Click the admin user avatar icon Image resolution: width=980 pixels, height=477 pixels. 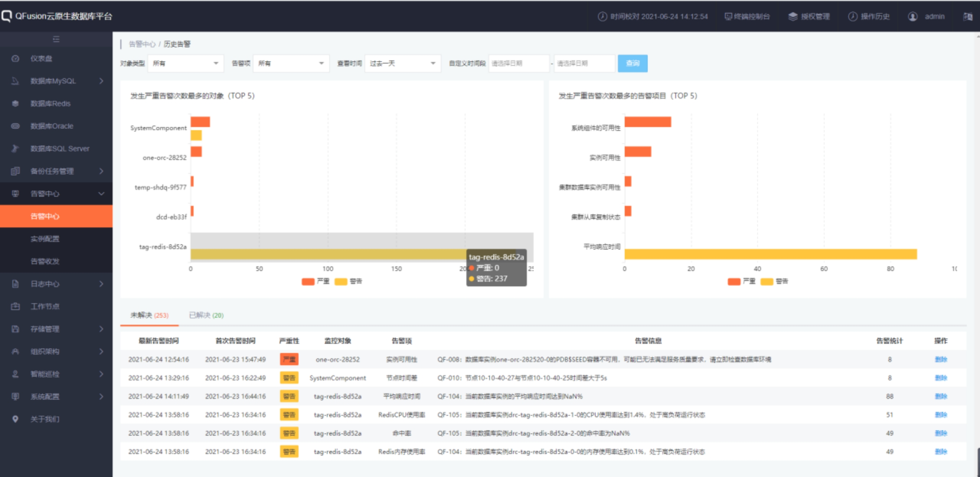click(913, 16)
